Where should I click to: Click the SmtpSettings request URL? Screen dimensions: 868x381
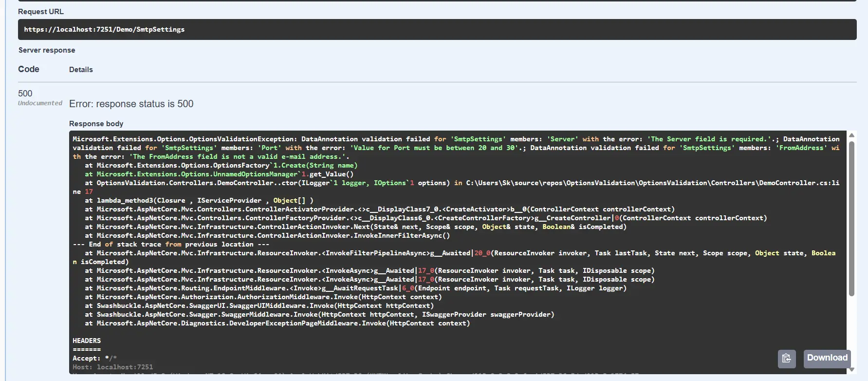104,30
